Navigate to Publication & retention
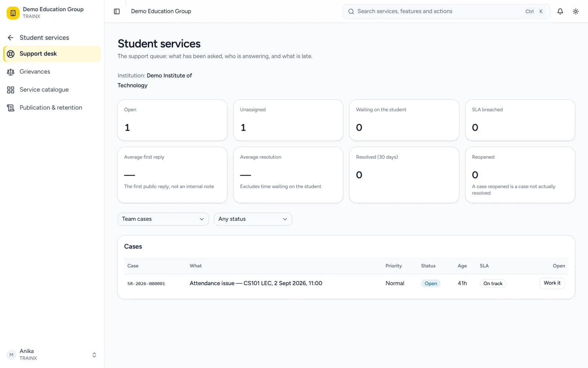This screenshot has width=588, height=368. 52,108
